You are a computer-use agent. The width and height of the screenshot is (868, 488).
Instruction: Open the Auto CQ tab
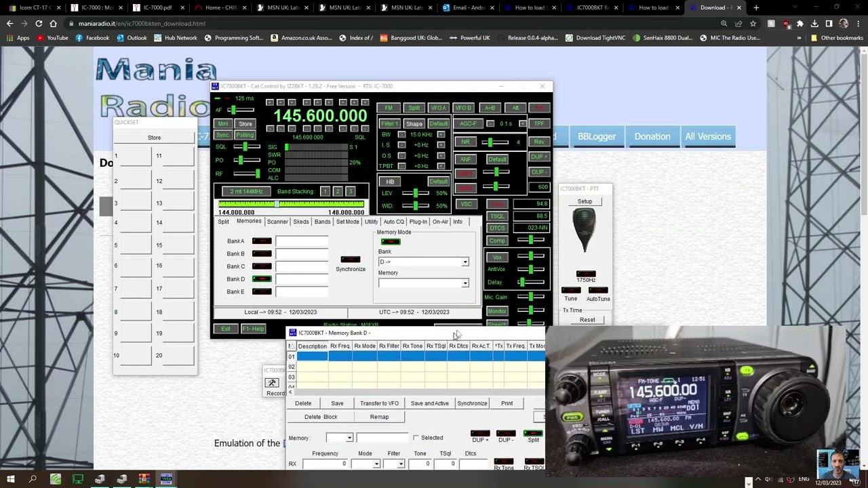click(x=393, y=222)
